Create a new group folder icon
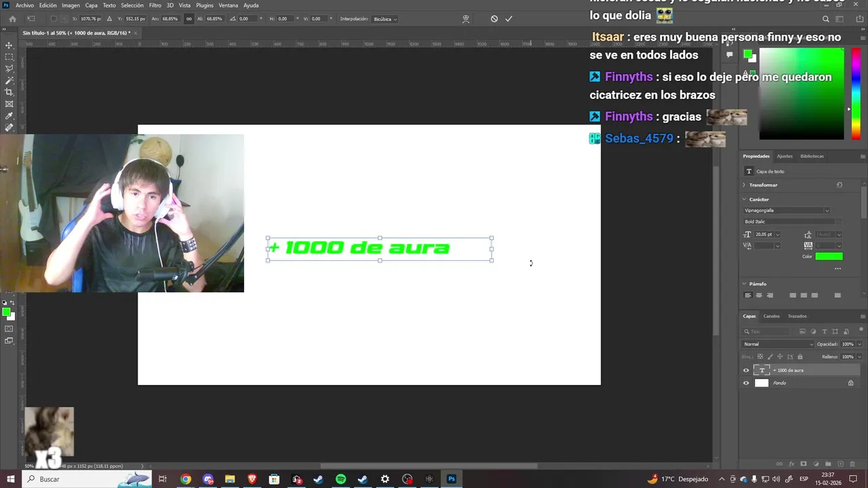The height and width of the screenshot is (488, 868). click(x=829, y=464)
